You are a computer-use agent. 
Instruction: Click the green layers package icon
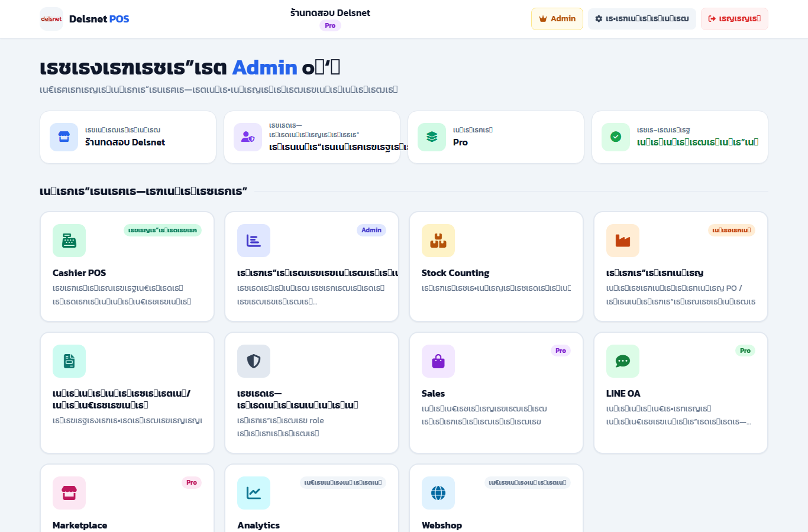(432, 137)
